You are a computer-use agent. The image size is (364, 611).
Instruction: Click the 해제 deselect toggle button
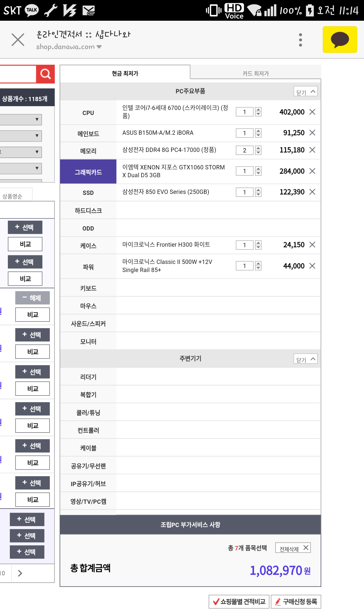tap(32, 298)
